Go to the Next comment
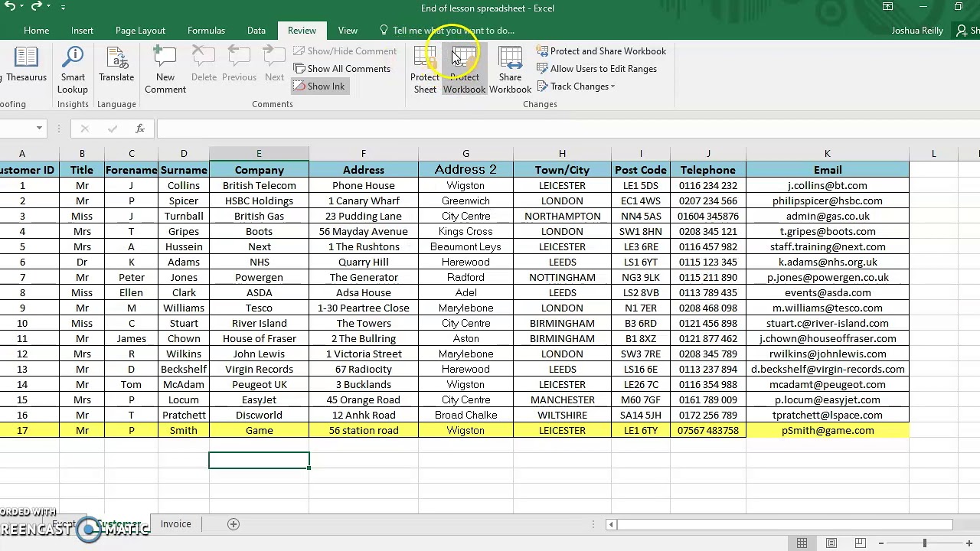Image resolution: width=980 pixels, height=551 pixels. click(274, 65)
